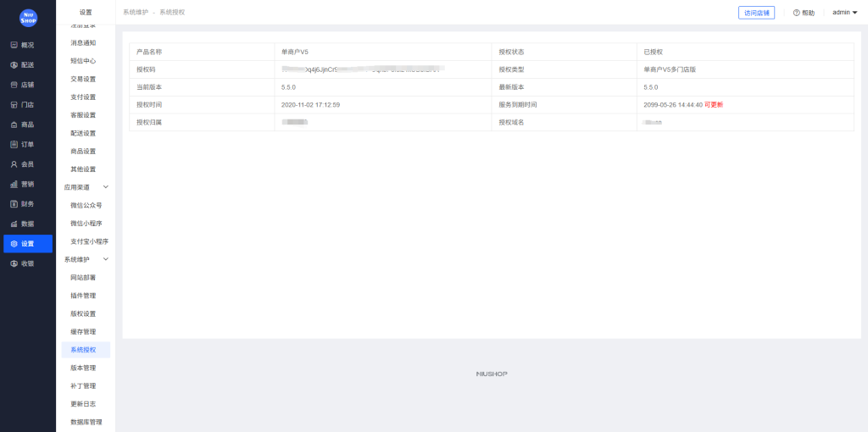Screen dimensions: 868x432
Task: Click the 2020-11-02 17:12:59 authorization time
Action: tap(310, 104)
